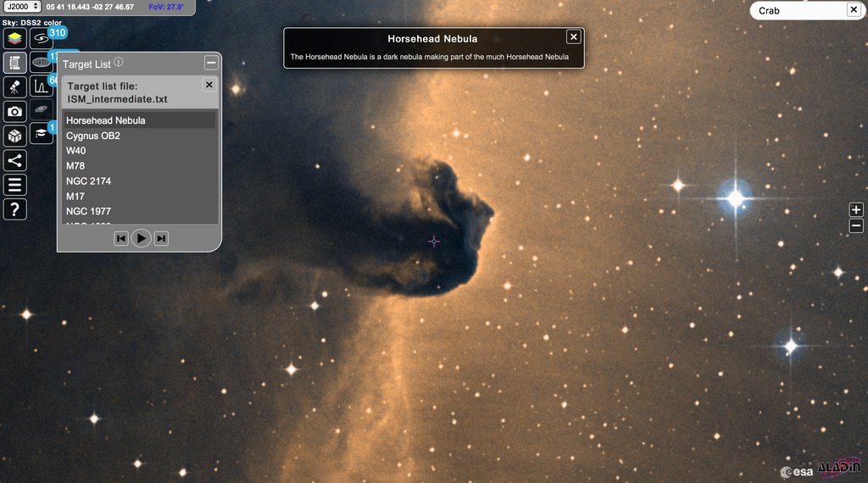This screenshot has width=868, height=483.
Task: Click the FoV: 27.9' value
Action: (x=166, y=7)
